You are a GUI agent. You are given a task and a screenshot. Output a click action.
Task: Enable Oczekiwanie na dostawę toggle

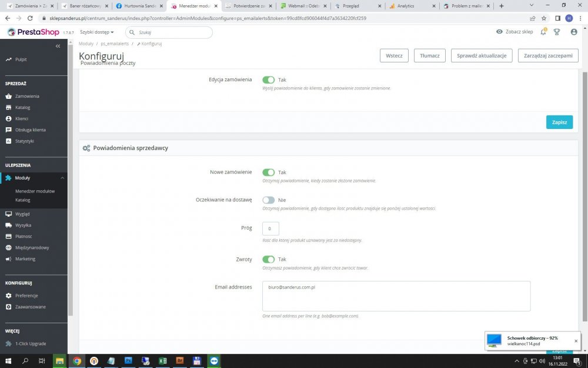[269, 200]
